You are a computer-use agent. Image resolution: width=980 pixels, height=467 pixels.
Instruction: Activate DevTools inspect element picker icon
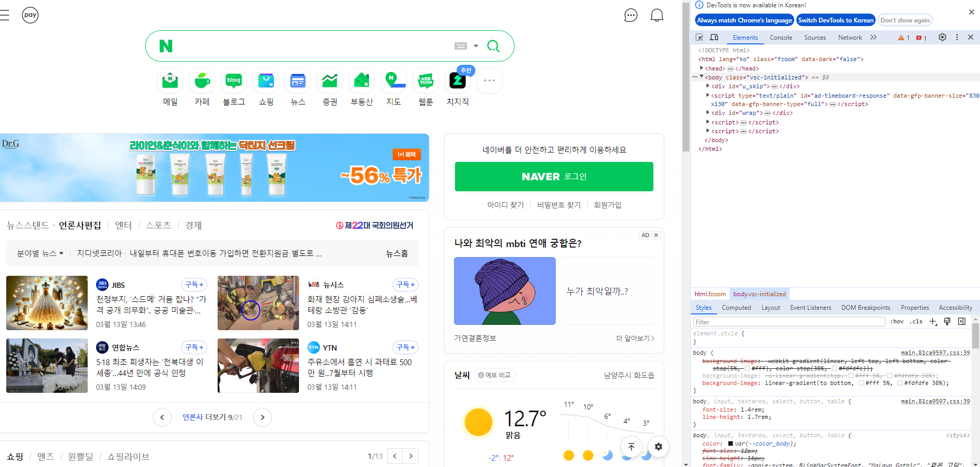pos(699,38)
